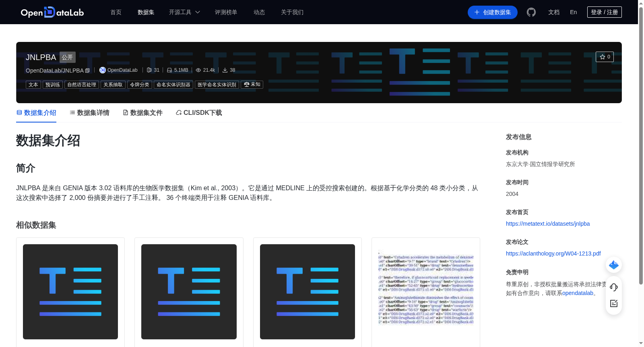Click the OpenDataLab/JNLPBA path text
Viewport: 644px width, 347px height.
pyautogui.click(x=55, y=71)
